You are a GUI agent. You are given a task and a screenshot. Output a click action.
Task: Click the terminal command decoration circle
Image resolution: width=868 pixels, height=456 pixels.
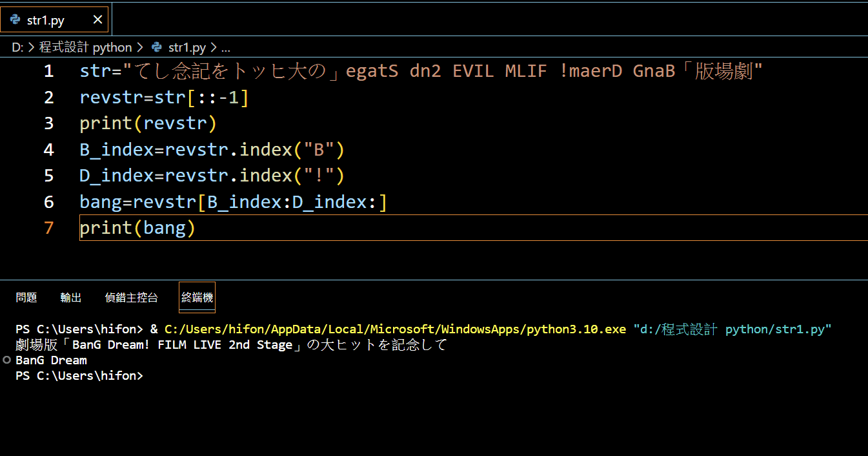click(x=7, y=360)
